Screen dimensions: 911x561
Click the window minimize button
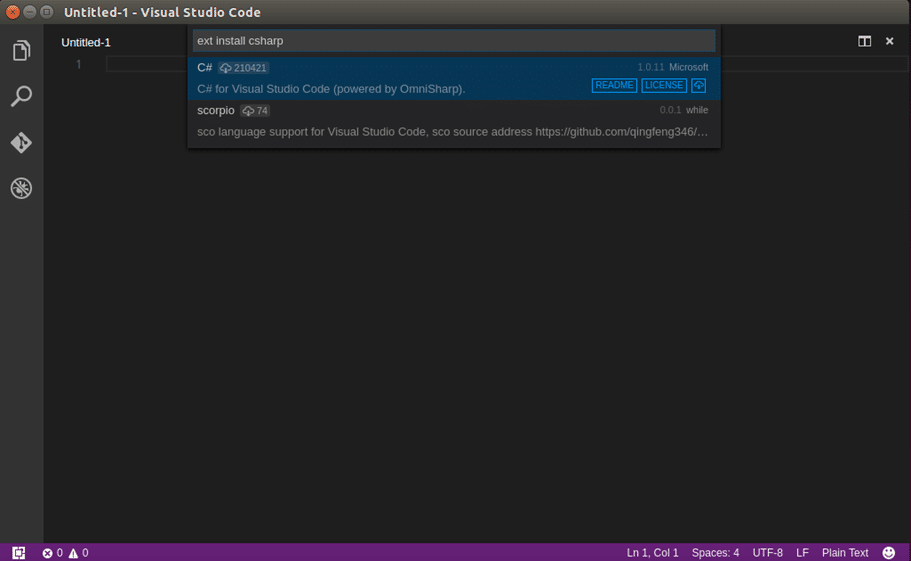point(30,12)
